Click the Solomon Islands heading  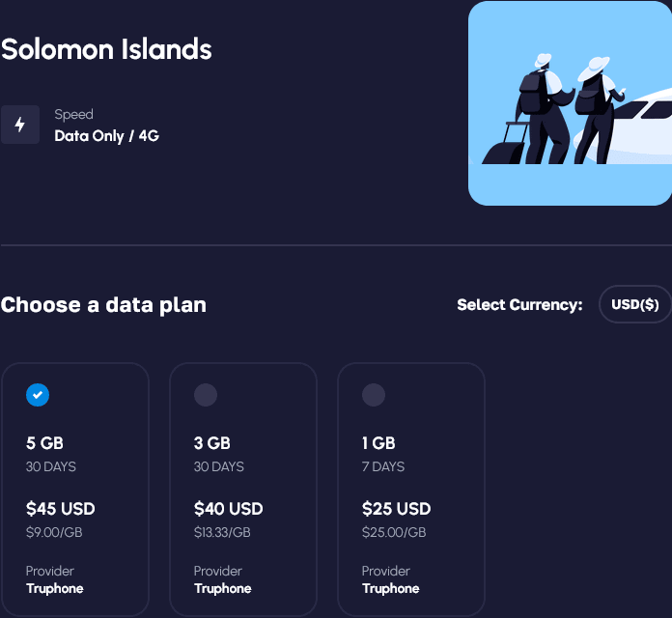(x=106, y=49)
